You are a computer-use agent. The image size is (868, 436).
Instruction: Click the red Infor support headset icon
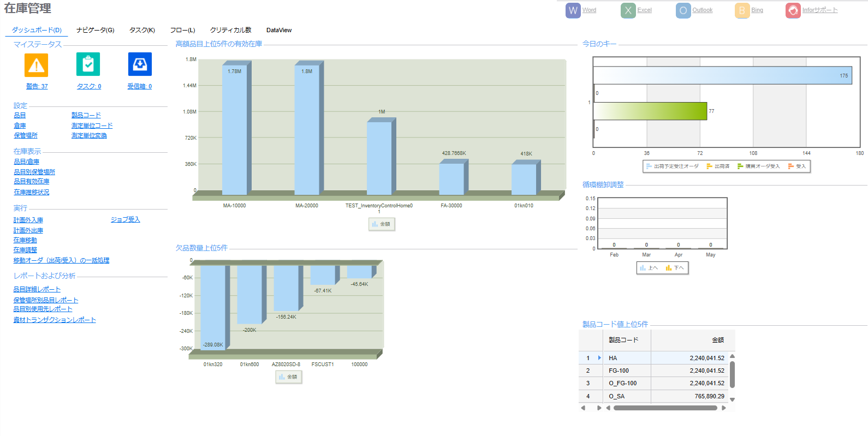(x=793, y=10)
